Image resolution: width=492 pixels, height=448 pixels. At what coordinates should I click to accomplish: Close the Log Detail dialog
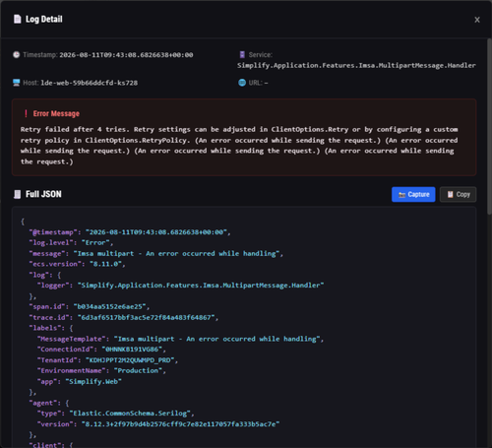(x=477, y=20)
